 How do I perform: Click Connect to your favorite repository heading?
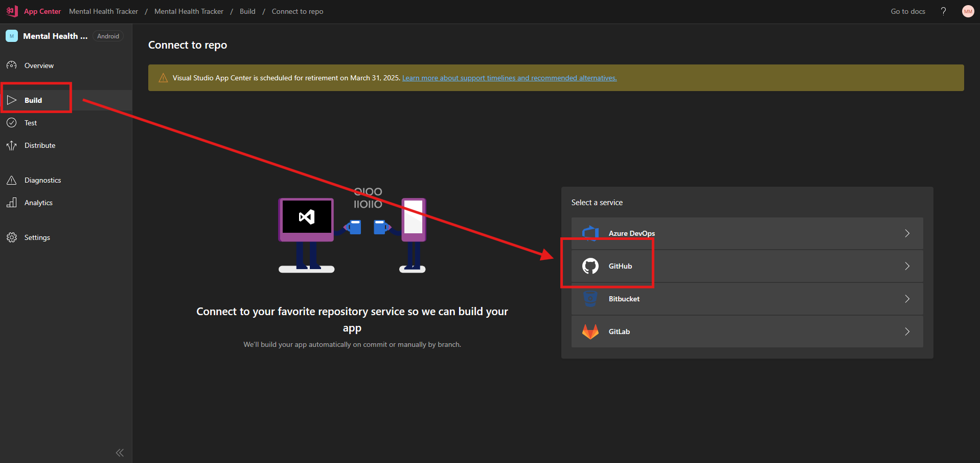pyautogui.click(x=352, y=319)
